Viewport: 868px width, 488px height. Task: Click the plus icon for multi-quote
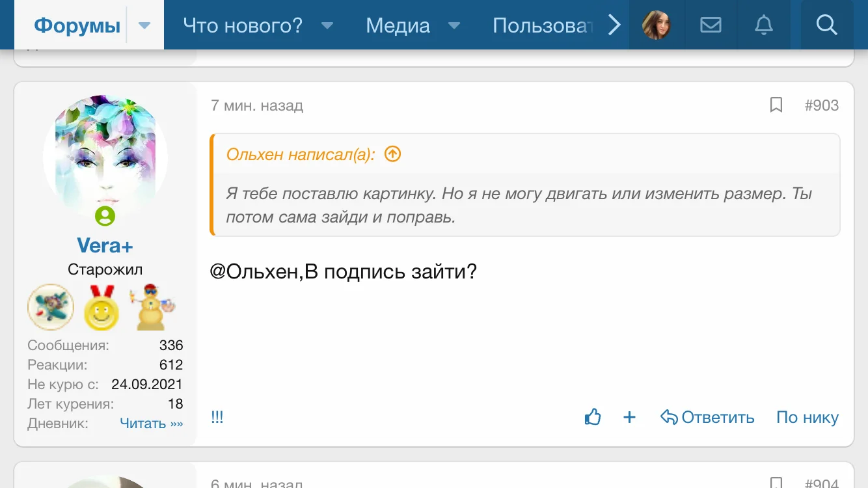click(629, 417)
